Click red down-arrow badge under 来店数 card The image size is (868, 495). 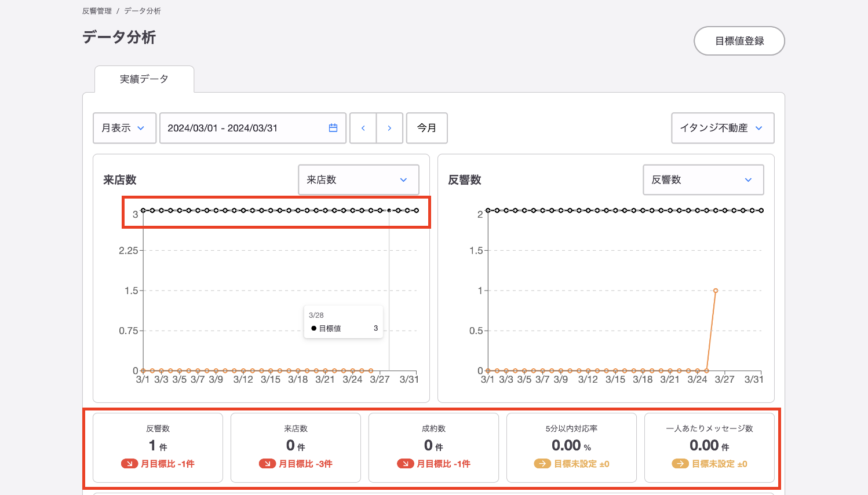coord(267,464)
